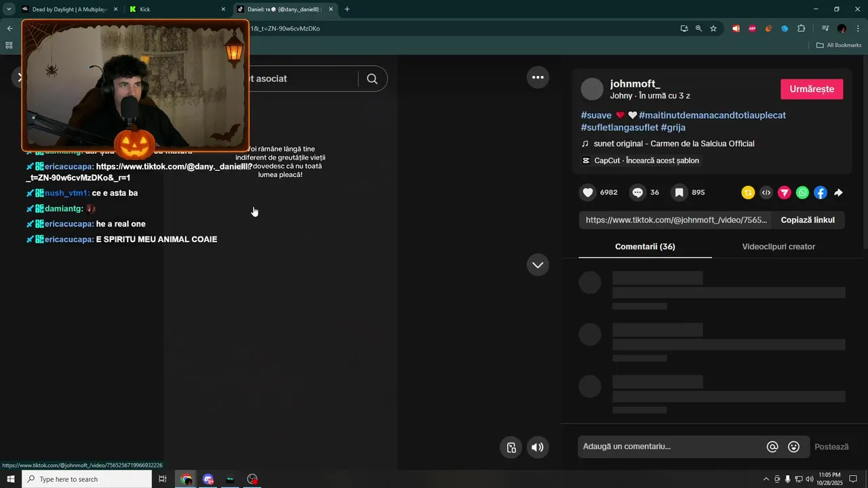
Task: Click the install app icon in address bar
Action: pos(684,28)
